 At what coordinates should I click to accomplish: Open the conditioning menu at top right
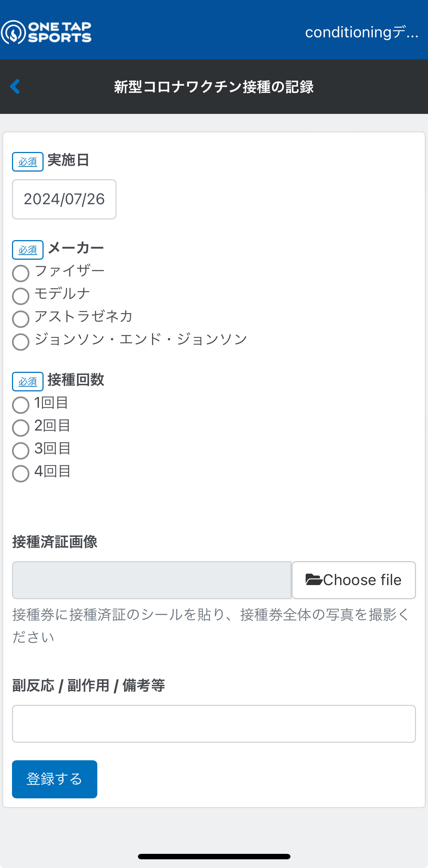(362, 32)
